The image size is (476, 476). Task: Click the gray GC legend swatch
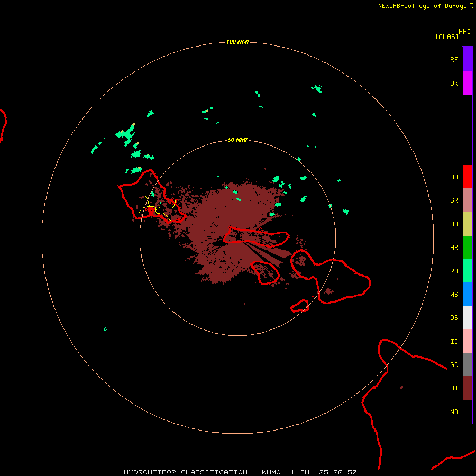coord(467,364)
